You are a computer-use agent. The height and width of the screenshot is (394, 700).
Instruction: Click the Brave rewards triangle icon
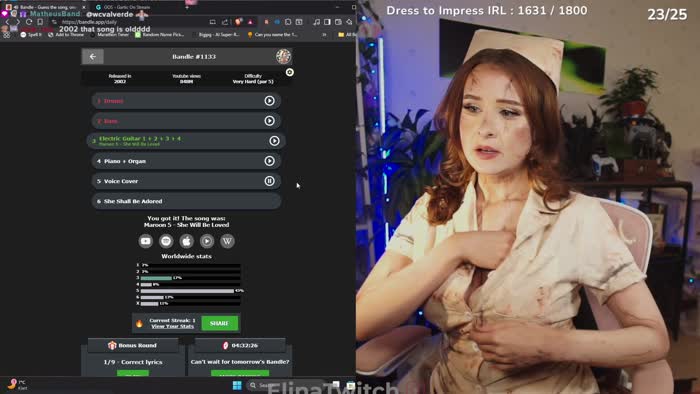click(250, 22)
